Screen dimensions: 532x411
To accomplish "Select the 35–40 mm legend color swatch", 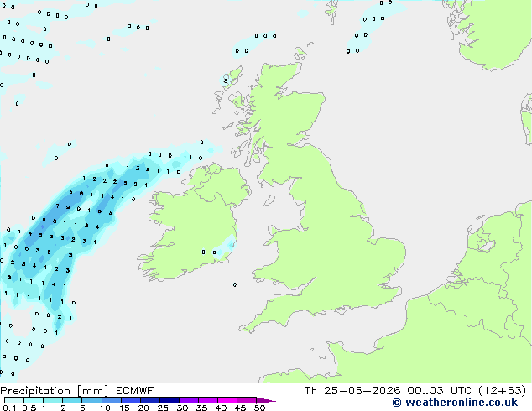I will coord(207,400).
